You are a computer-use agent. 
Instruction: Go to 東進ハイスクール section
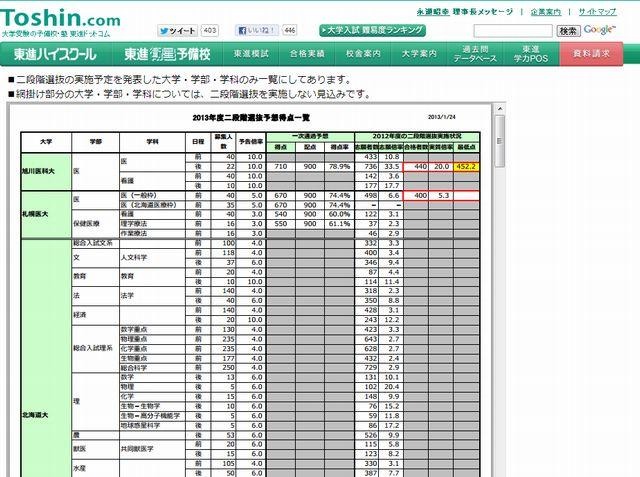coord(56,54)
